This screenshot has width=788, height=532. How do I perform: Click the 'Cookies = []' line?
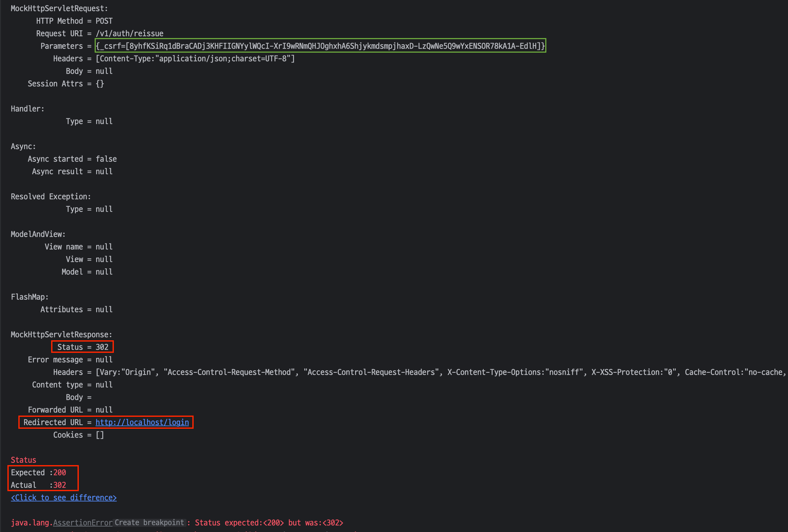tap(78, 435)
